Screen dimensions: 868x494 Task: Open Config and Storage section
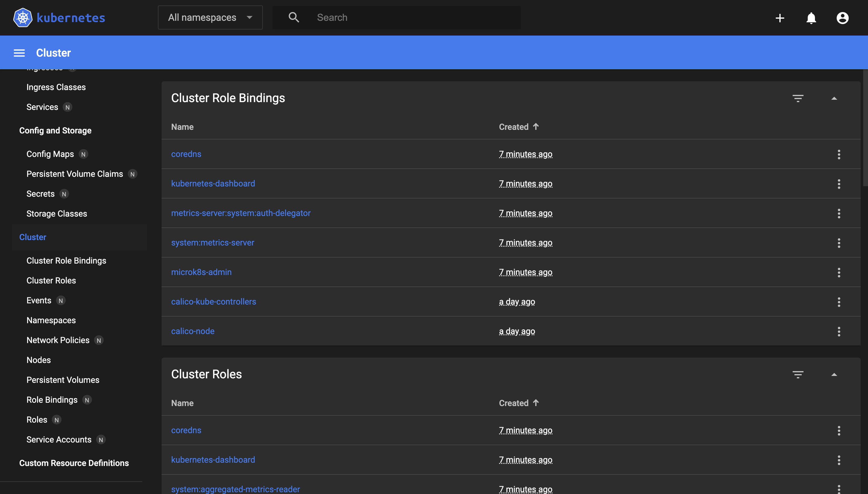55,131
